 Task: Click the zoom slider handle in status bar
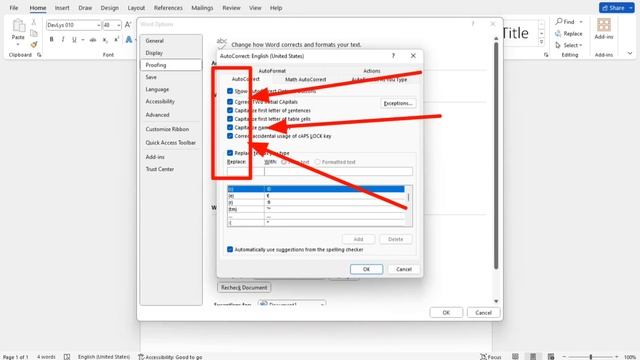pos(591,357)
